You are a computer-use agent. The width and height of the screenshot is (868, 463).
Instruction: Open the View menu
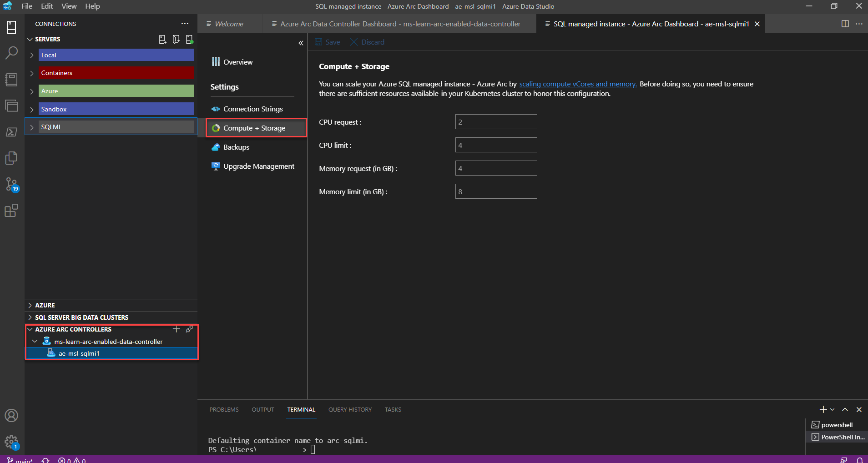69,6
